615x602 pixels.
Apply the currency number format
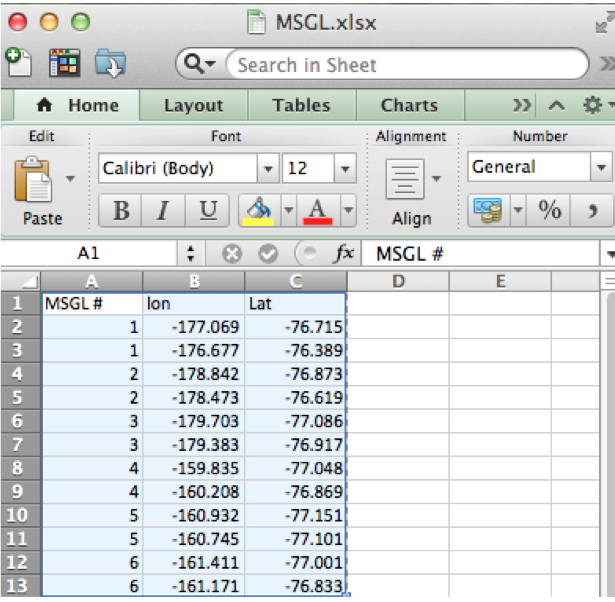487,210
